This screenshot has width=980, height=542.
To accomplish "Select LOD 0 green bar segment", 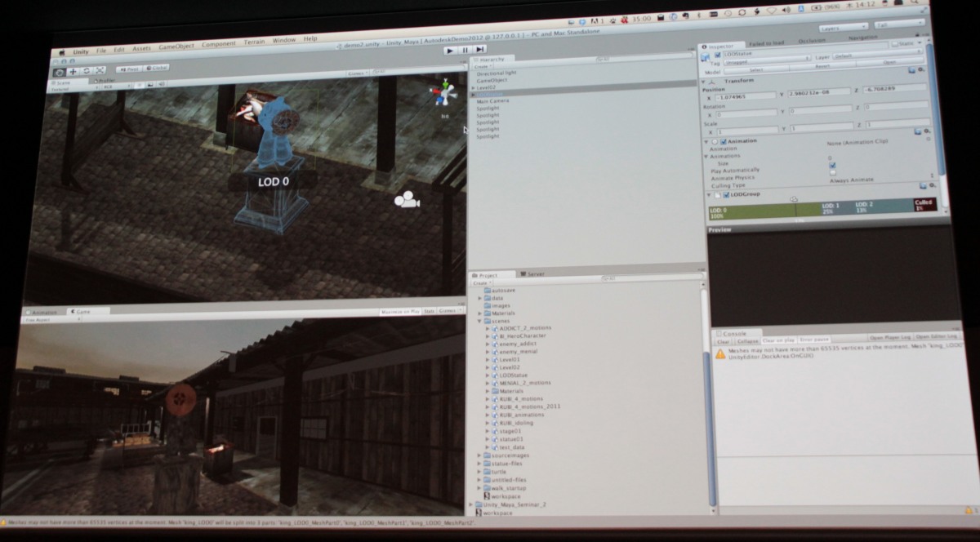I will pos(764,211).
